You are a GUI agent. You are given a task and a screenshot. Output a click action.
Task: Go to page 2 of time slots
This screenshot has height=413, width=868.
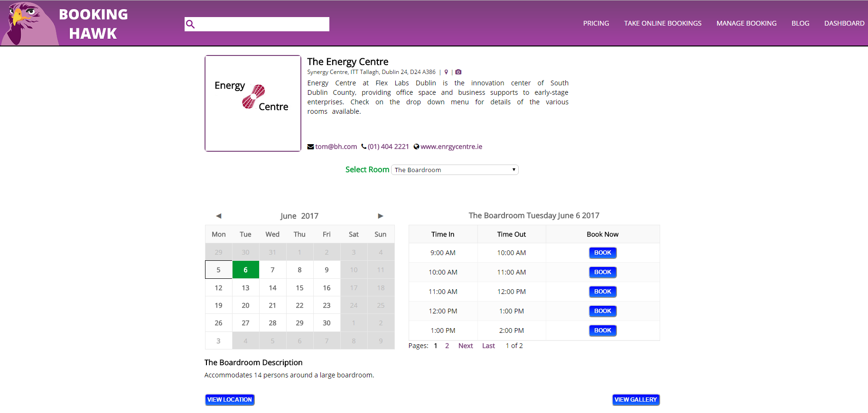[x=447, y=346]
